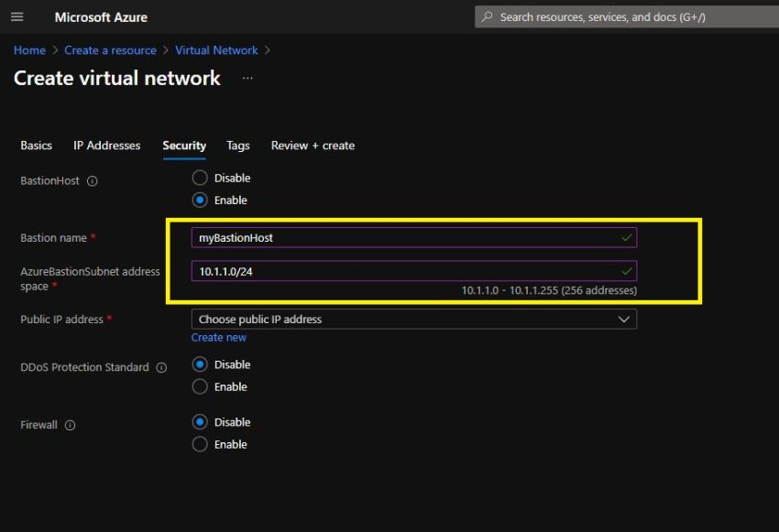
Task: Navigate to Home via breadcrumb
Action: pos(29,50)
